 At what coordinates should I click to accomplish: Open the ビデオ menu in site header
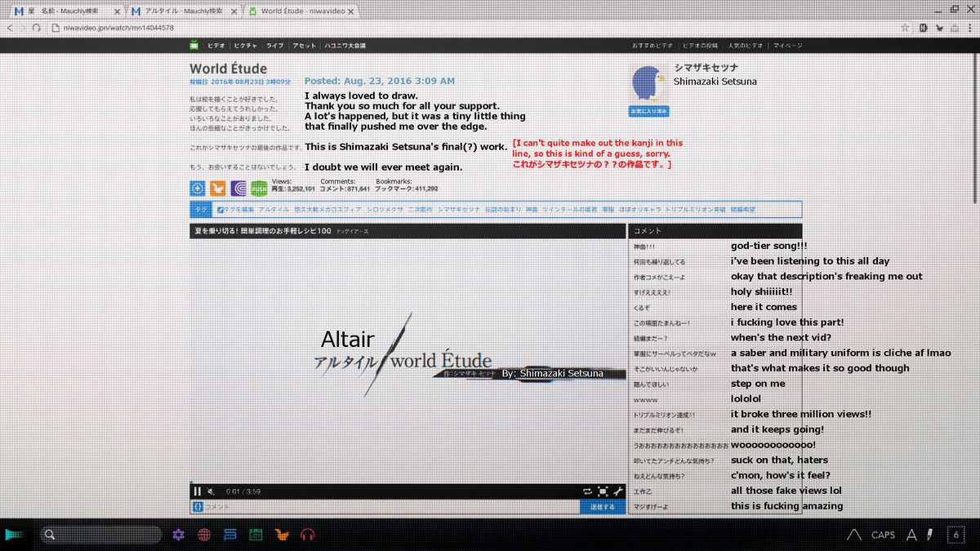tap(216, 46)
